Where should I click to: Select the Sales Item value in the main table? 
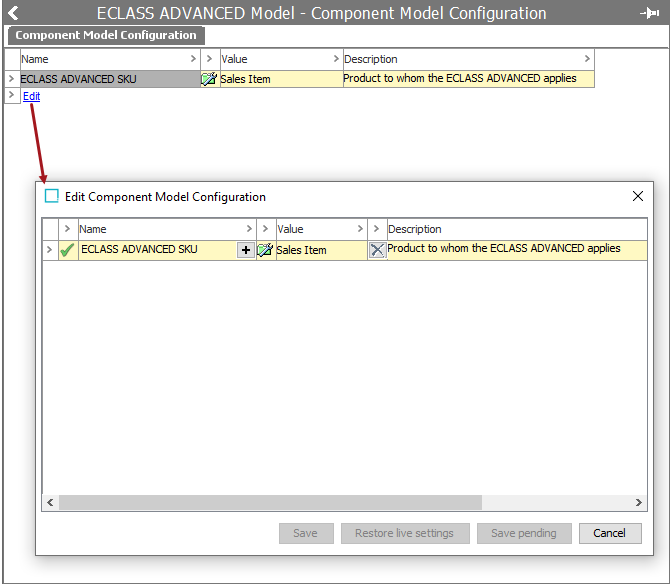coord(281,79)
